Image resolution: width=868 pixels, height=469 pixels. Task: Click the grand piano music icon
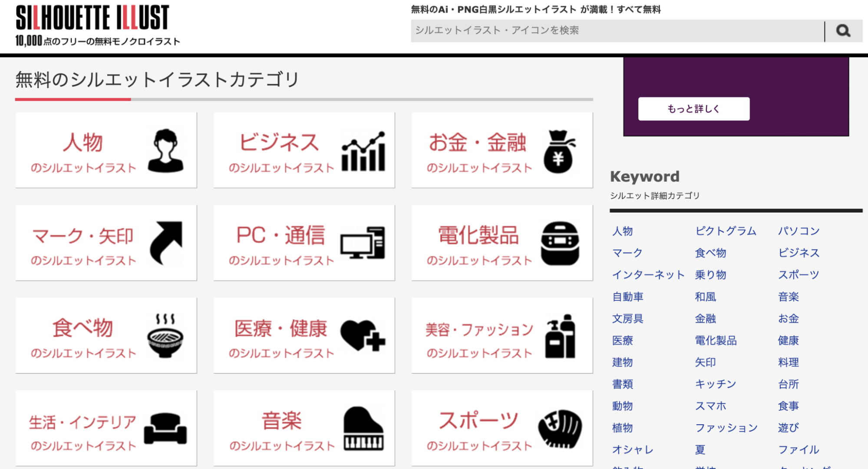363,428
